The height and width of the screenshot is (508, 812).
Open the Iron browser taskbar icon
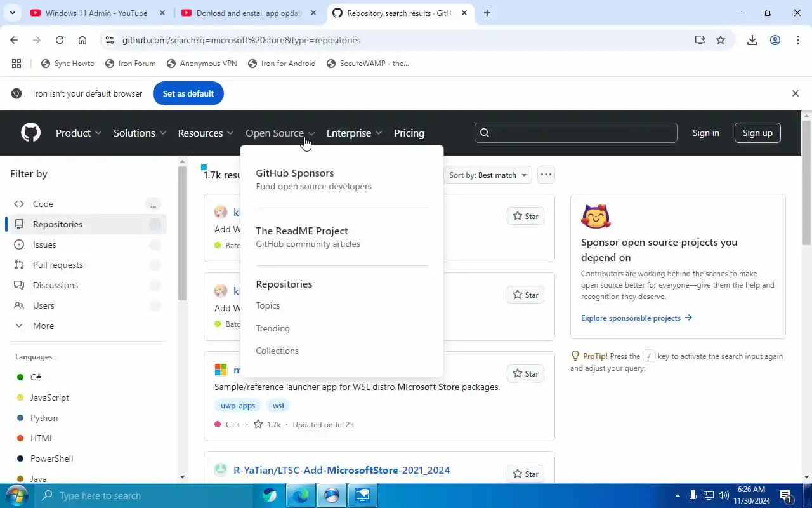click(x=332, y=495)
